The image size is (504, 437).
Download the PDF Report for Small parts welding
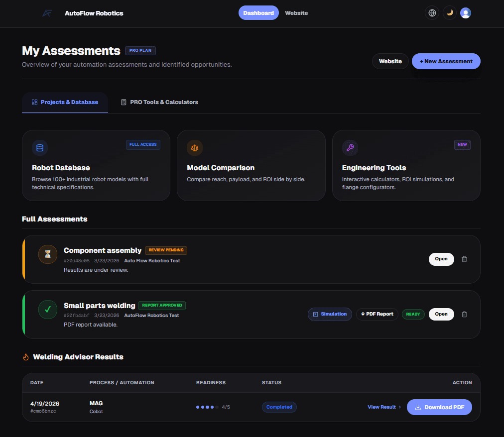pos(377,314)
